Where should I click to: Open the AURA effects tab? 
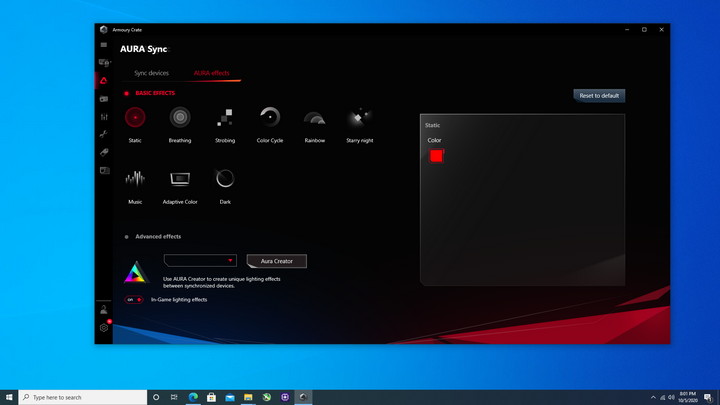point(211,73)
